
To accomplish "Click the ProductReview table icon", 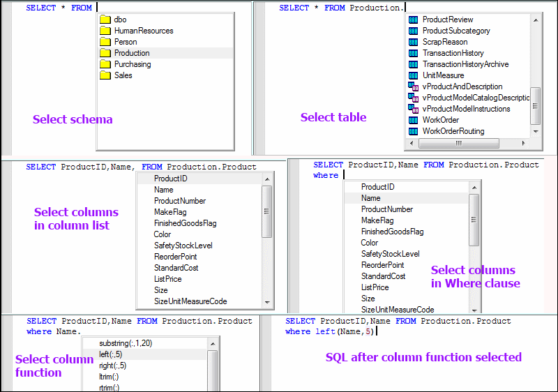I will (413, 20).
